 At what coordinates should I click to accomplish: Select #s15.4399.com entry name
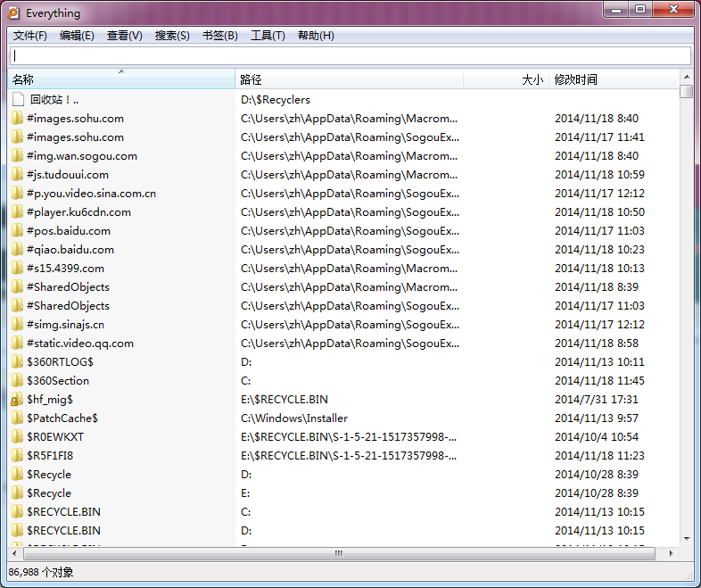pyautogui.click(x=65, y=269)
